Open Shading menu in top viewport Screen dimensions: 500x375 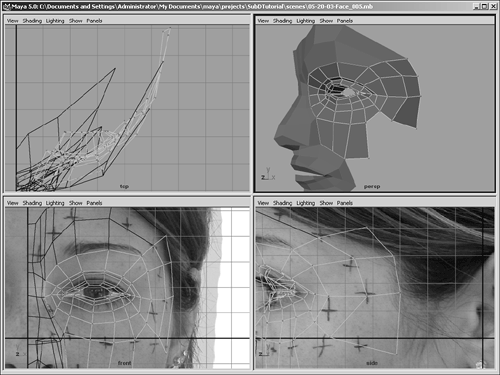pyautogui.click(x=32, y=21)
